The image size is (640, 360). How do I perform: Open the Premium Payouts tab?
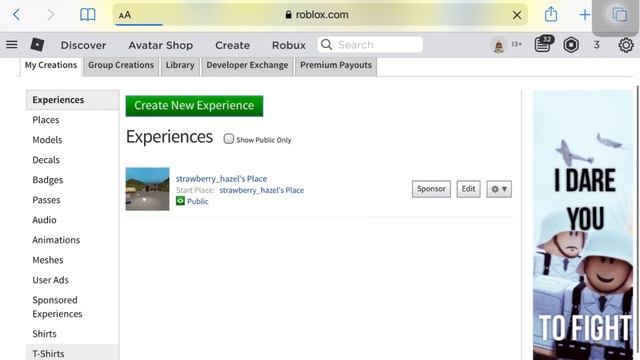pos(336,66)
